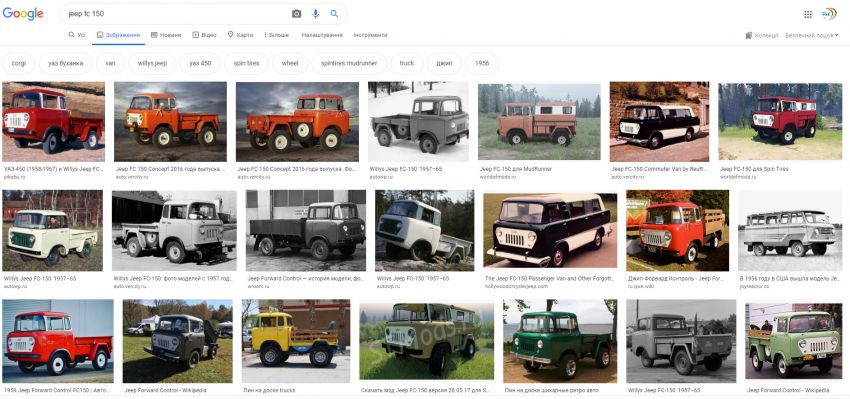Open Інструменти filter options
The image size is (850, 399).
370,35
